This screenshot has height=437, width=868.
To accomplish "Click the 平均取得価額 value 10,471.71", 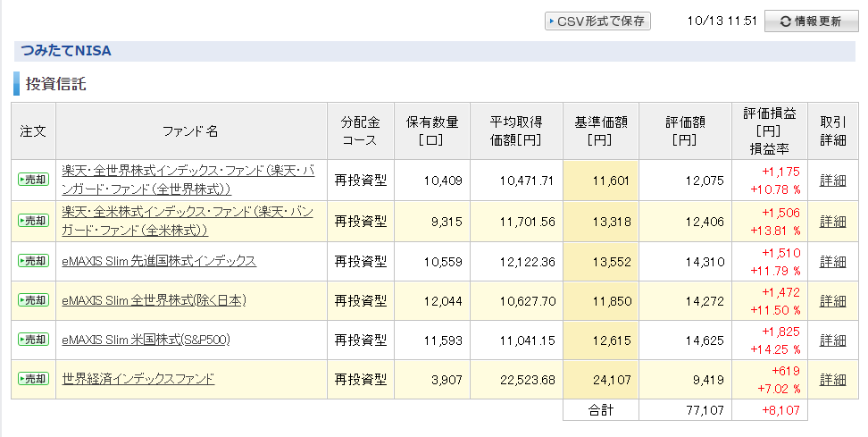I will (x=527, y=181).
